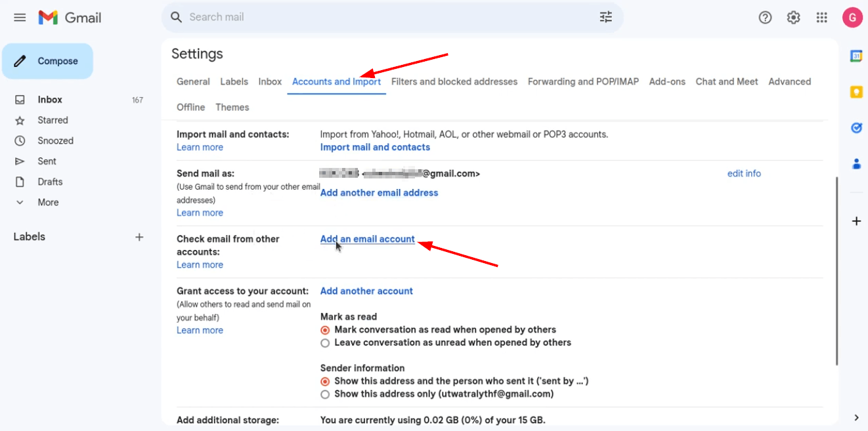Expand the side panel chevron arrow
Viewport: 868px width, 431px height.
pos(856,417)
